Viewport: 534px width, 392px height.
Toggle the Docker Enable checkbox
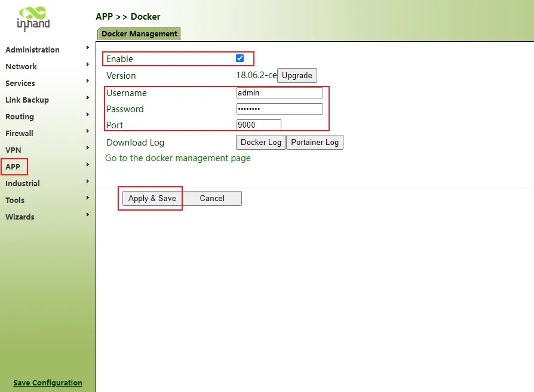pos(240,58)
